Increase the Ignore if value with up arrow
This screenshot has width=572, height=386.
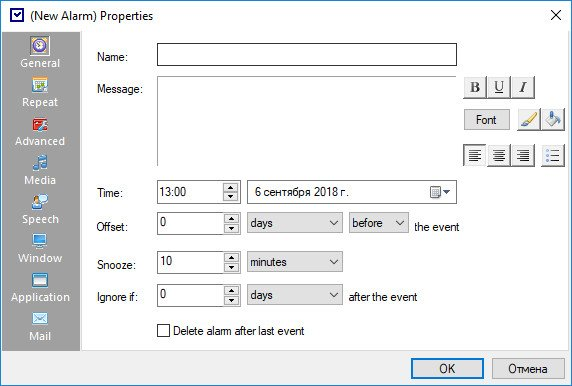231,290
